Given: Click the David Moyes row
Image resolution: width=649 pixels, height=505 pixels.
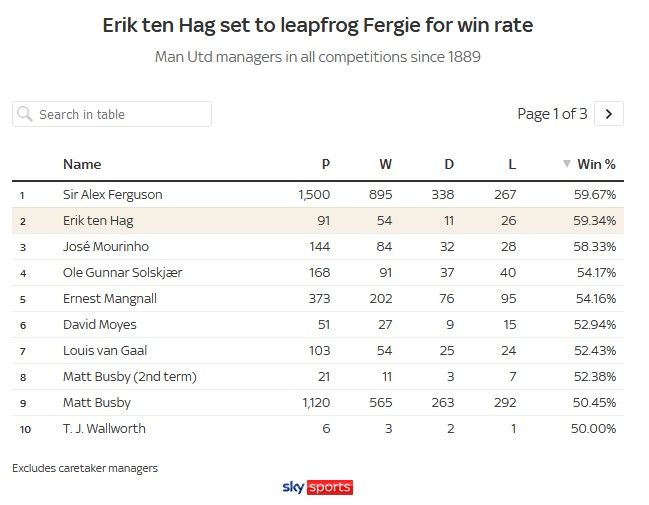Looking at the screenshot, I should click(100, 324).
